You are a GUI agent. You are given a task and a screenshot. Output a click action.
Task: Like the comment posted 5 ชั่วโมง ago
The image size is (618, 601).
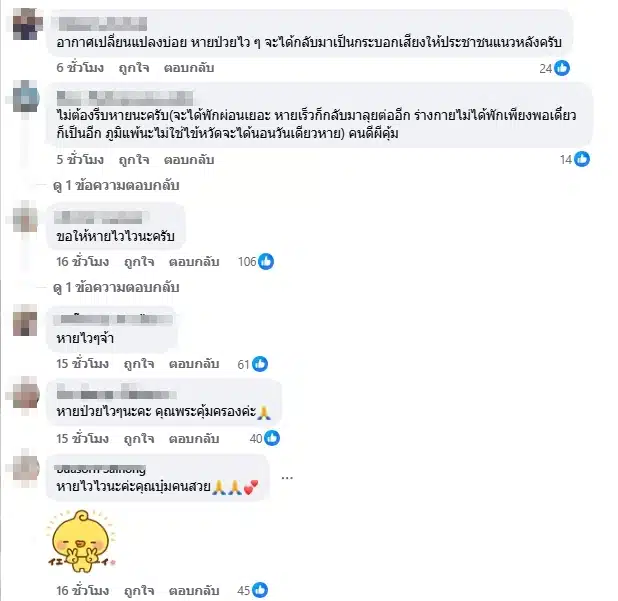tap(134, 160)
